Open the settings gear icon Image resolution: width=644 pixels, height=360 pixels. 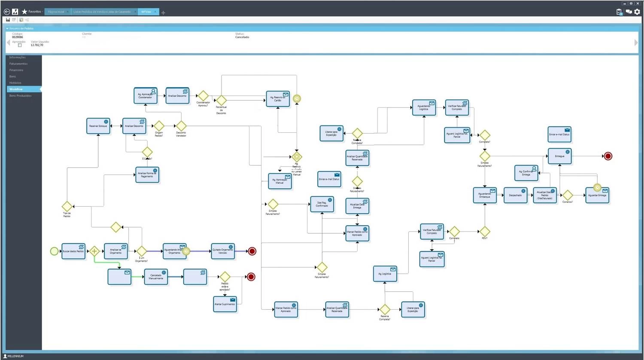click(637, 12)
